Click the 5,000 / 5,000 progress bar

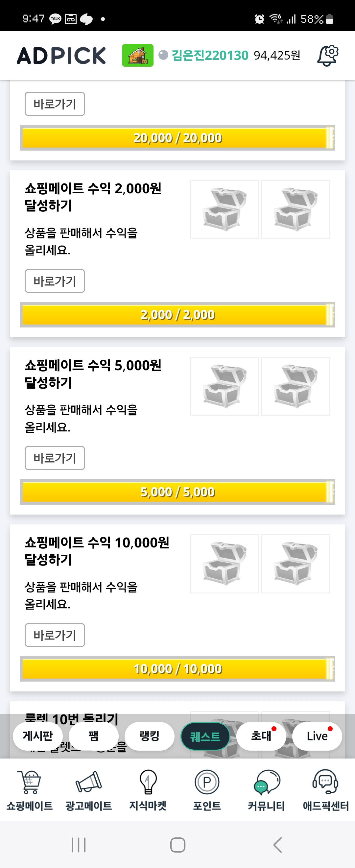click(177, 492)
